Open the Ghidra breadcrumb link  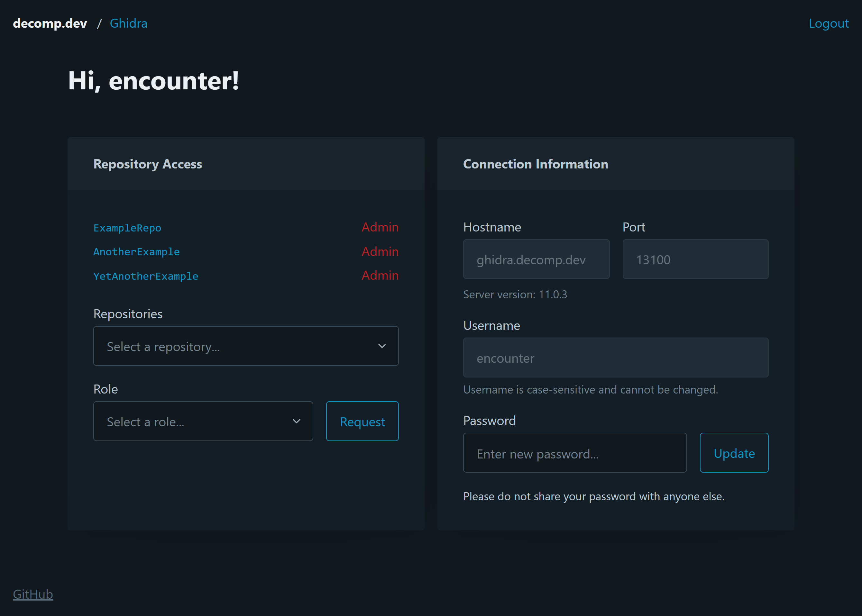click(x=128, y=23)
